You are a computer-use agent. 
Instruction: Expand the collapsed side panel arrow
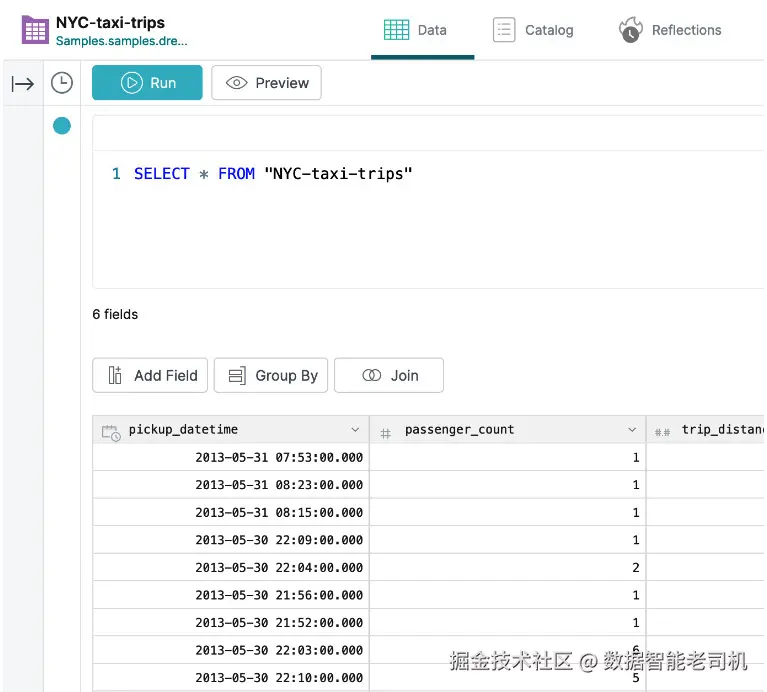23,84
